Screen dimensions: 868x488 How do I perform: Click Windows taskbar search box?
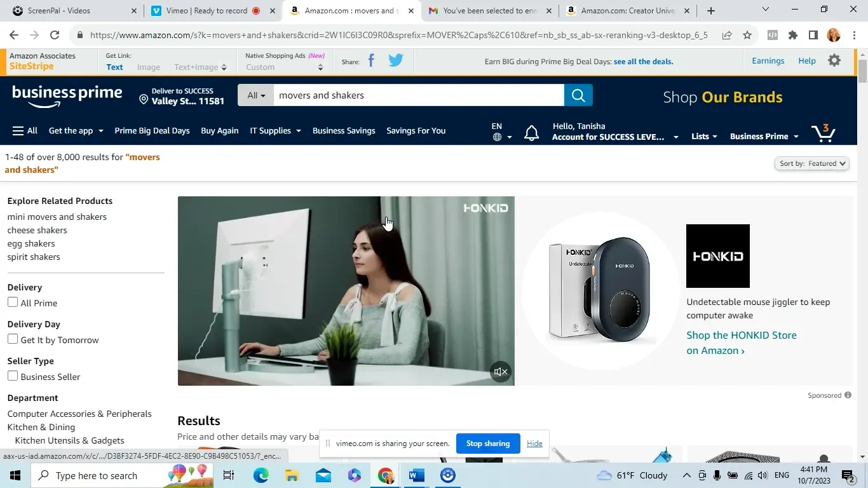123,475
